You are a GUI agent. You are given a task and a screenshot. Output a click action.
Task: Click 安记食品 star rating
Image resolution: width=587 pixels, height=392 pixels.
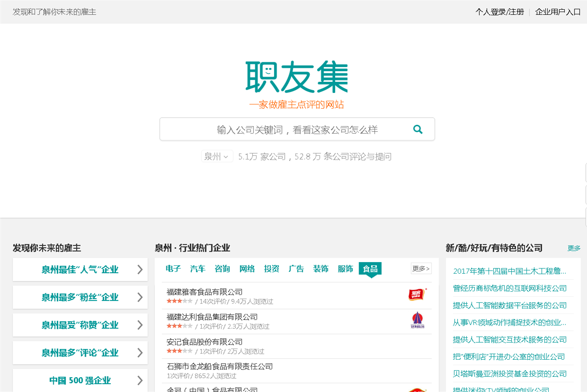coord(180,351)
